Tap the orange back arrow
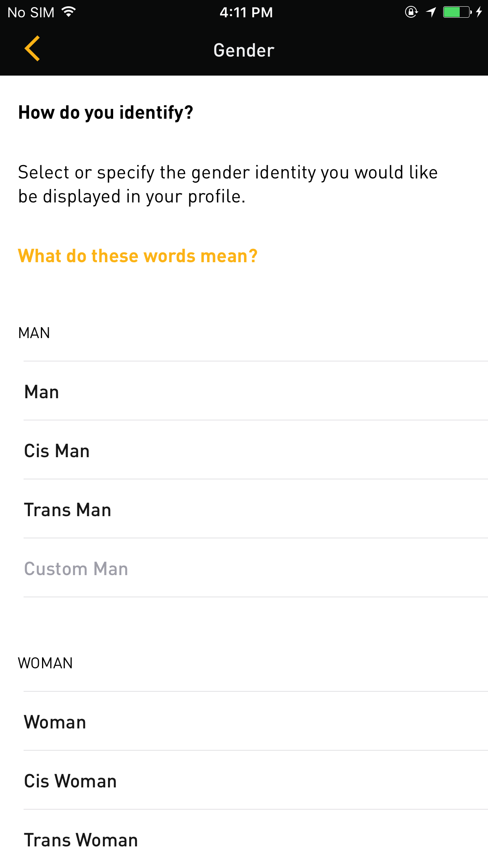488x868 pixels. click(x=32, y=49)
